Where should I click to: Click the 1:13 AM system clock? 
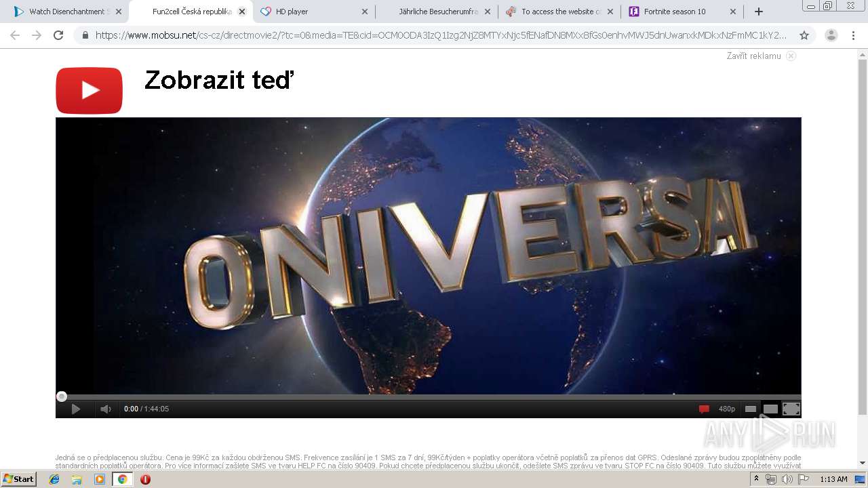click(x=833, y=479)
